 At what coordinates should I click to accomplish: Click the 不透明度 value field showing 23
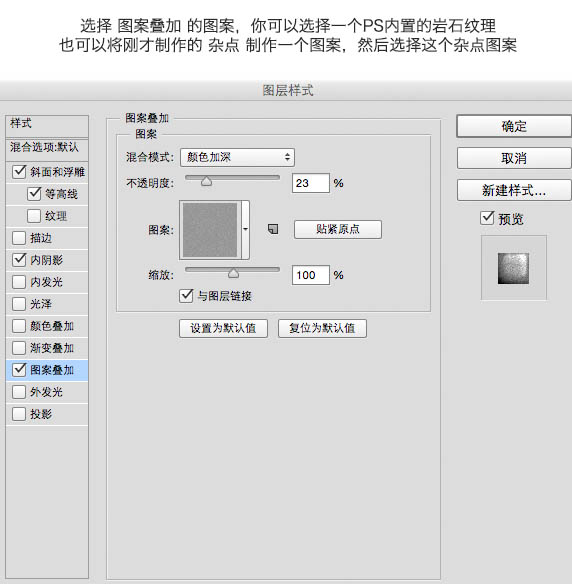pyautogui.click(x=311, y=183)
